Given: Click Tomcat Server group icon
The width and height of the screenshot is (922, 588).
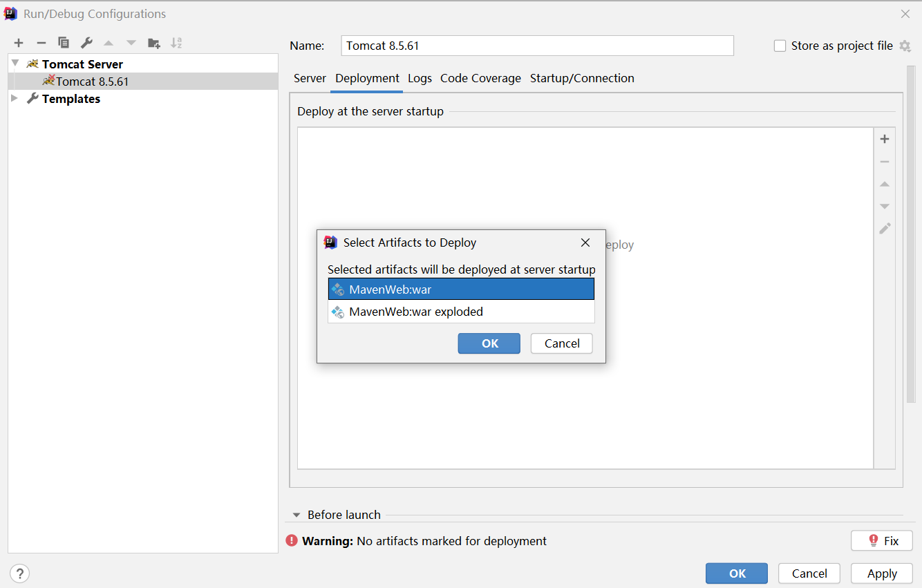Looking at the screenshot, I should pos(32,64).
